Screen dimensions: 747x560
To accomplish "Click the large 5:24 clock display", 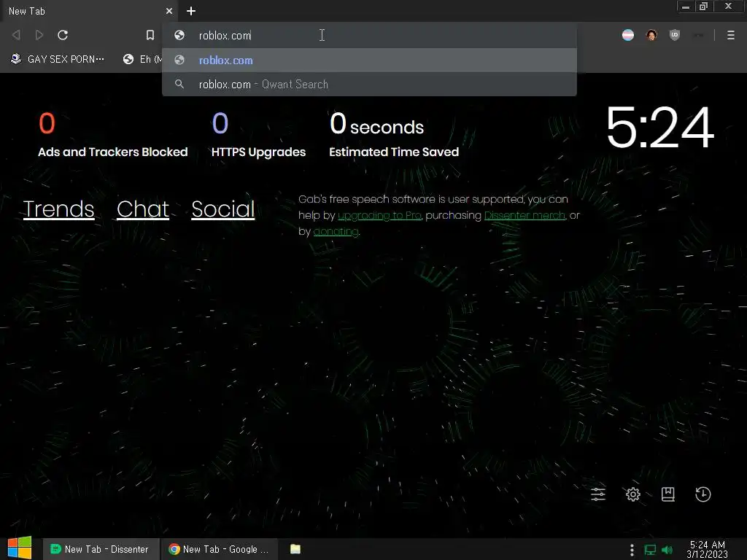I will [659, 127].
